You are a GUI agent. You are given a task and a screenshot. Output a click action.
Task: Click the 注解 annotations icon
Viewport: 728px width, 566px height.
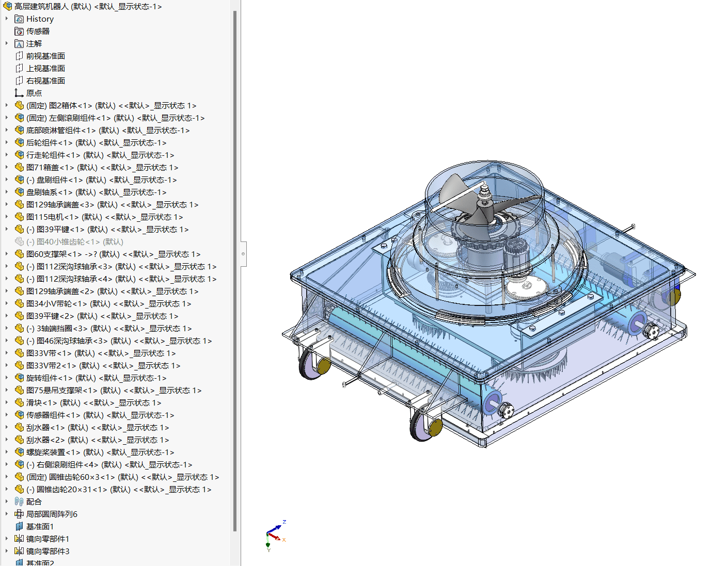19,44
